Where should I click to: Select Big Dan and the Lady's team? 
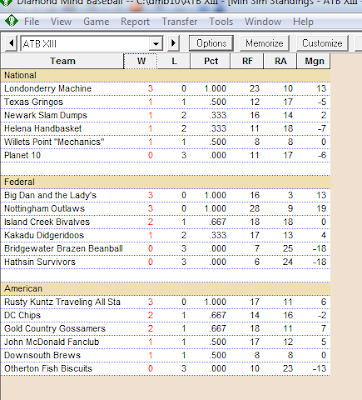click(50, 195)
